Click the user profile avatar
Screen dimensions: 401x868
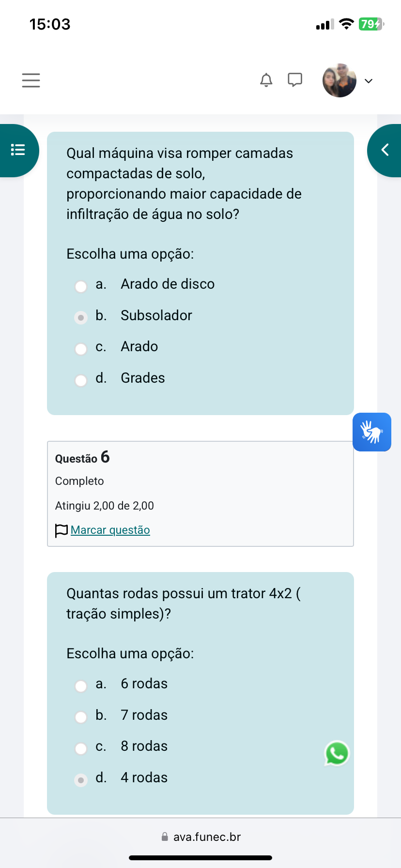339,80
